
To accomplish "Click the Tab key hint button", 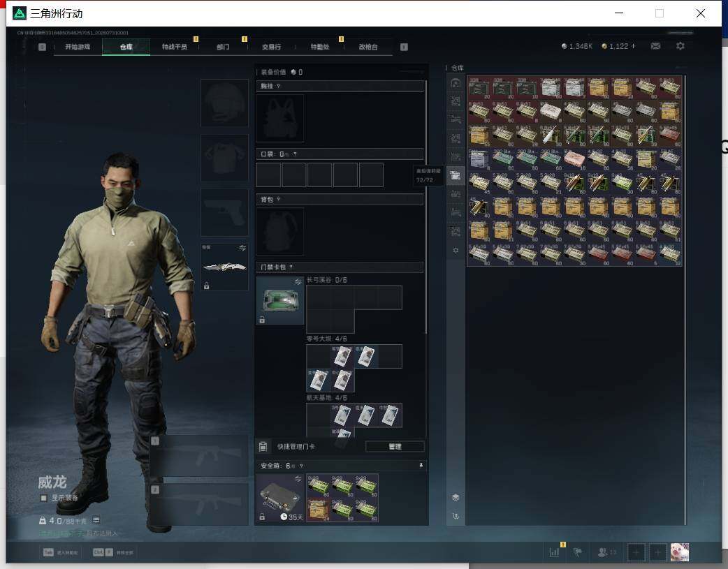I will point(60,552).
